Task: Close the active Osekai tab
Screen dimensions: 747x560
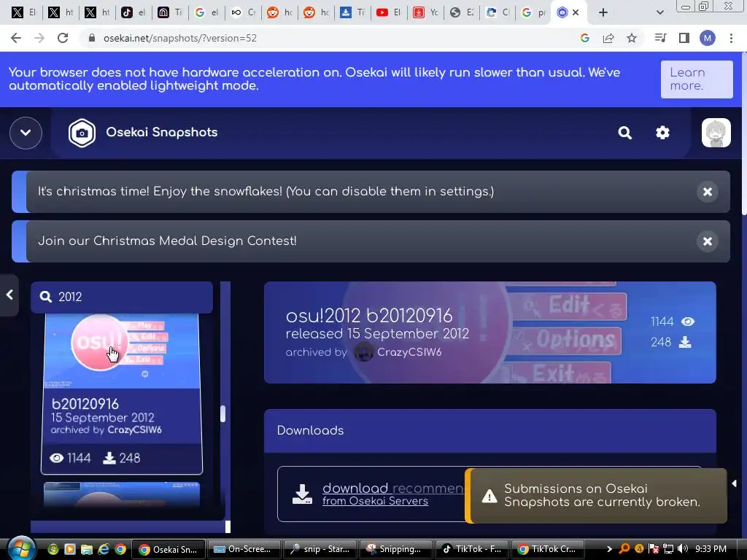Action: pos(576,12)
